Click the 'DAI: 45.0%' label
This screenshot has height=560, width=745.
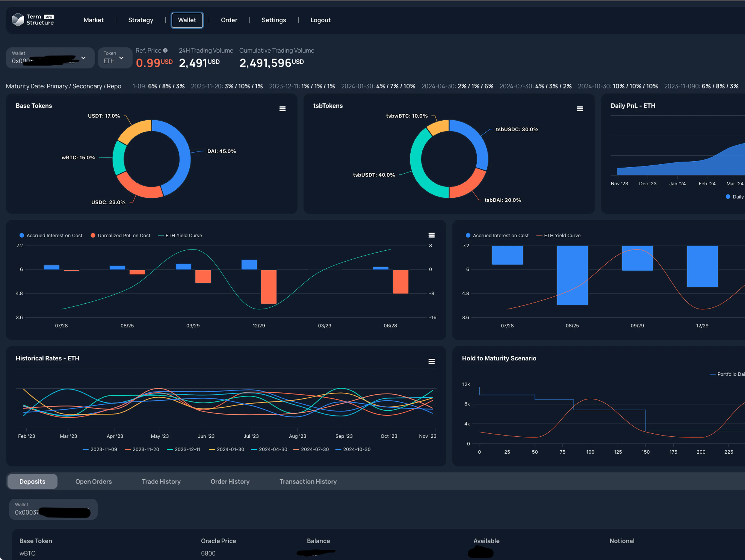[221, 151]
